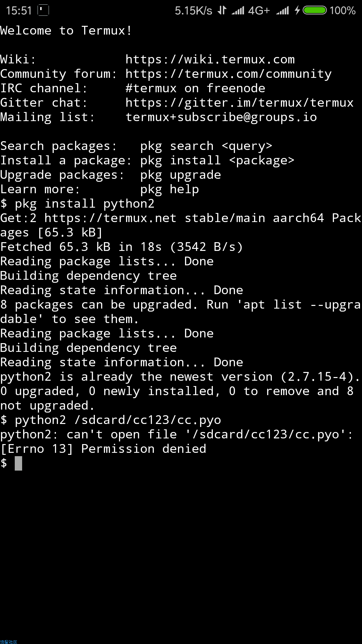Tap the 100% battery percentage text
Viewport: 362px width, 644px height.
coord(342,11)
